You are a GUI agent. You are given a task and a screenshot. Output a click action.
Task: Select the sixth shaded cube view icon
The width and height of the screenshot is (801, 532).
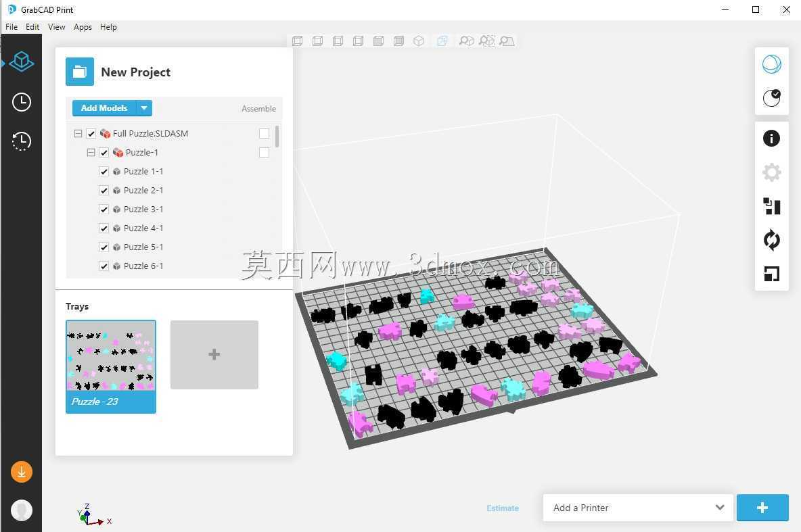(x=398, y=41)
